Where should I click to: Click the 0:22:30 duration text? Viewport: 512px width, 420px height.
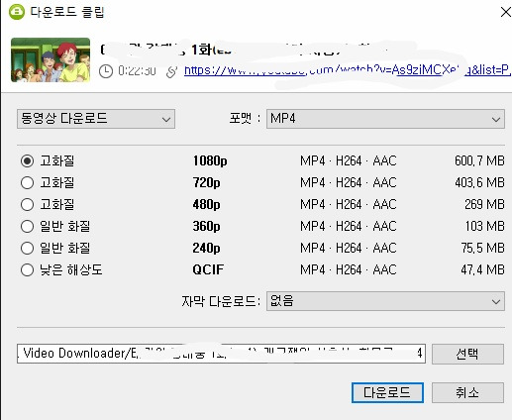coord(137,71)
